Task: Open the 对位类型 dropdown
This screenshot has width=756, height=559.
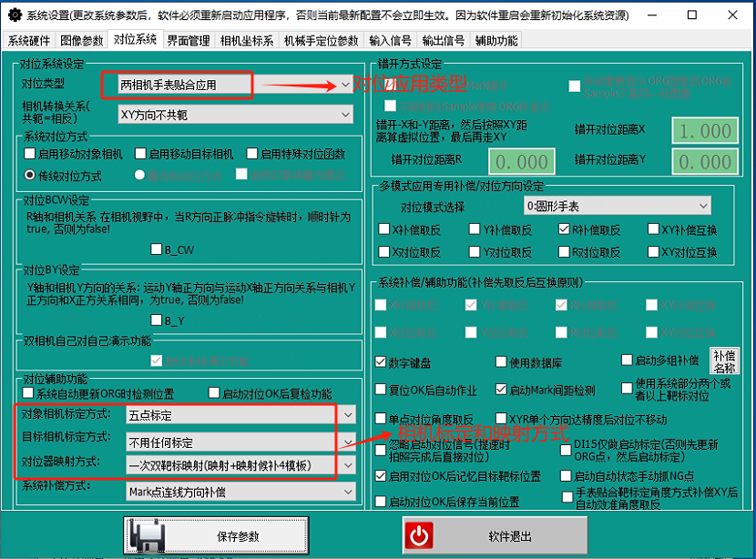Action: 344,85
